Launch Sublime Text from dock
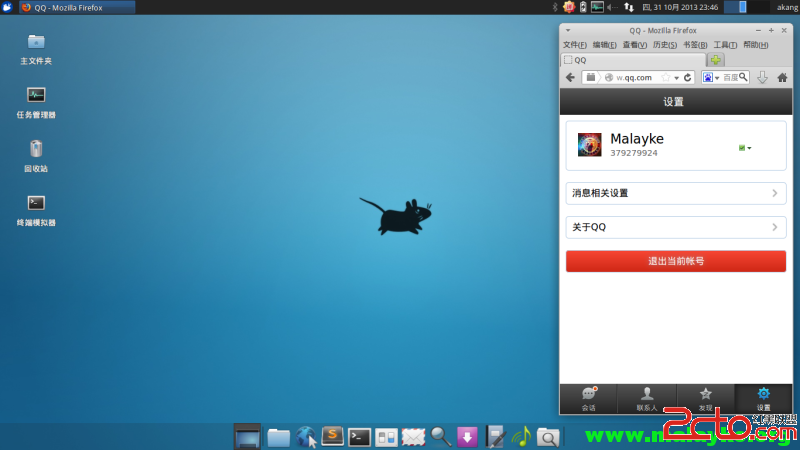The width and height of the screenshot is (800, 450). click(x=332, y=437)
